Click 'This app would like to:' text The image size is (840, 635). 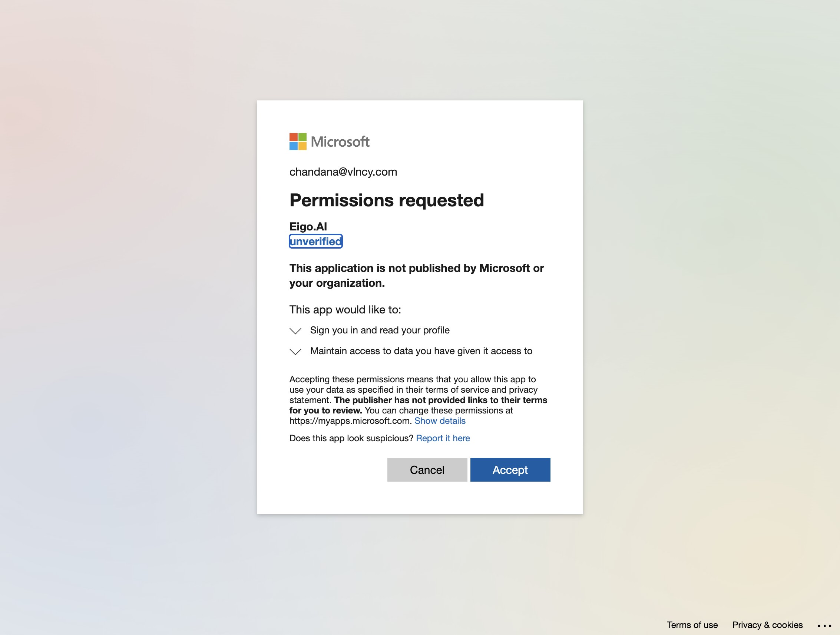click(x=345, y=310)
